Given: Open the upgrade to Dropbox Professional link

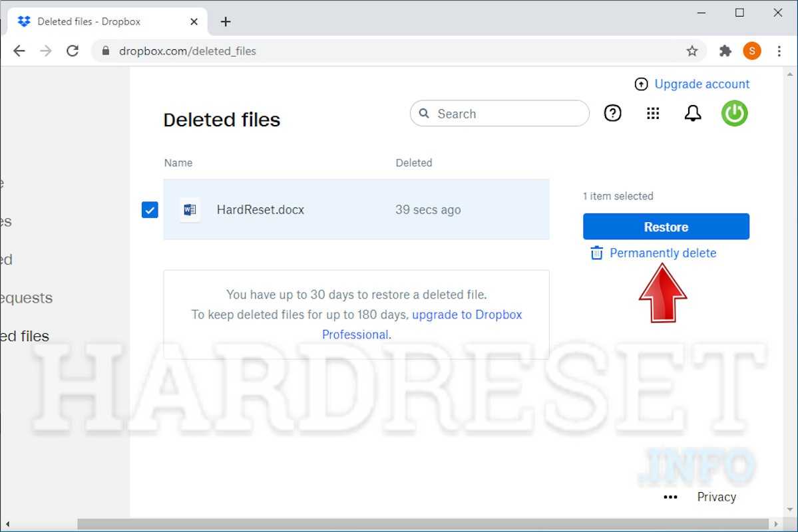Looking at the screenshot, I should [422, 325].
